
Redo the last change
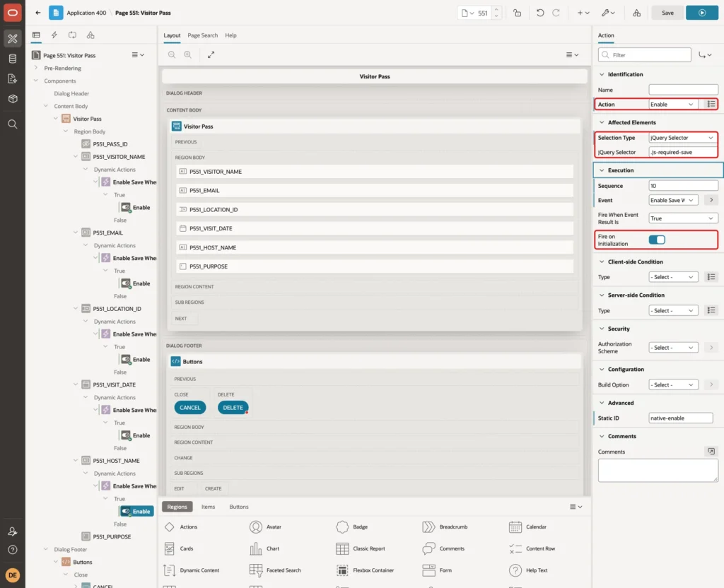coord(556,13)
